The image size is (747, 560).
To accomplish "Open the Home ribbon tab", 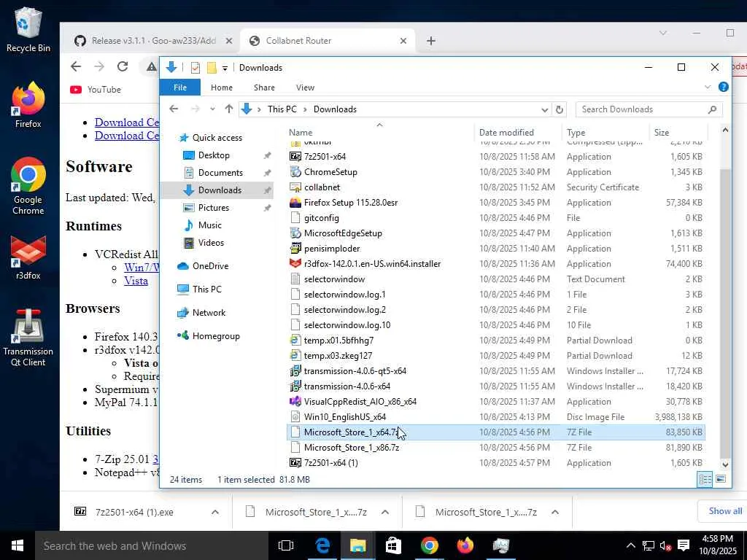I will [222, 87].
